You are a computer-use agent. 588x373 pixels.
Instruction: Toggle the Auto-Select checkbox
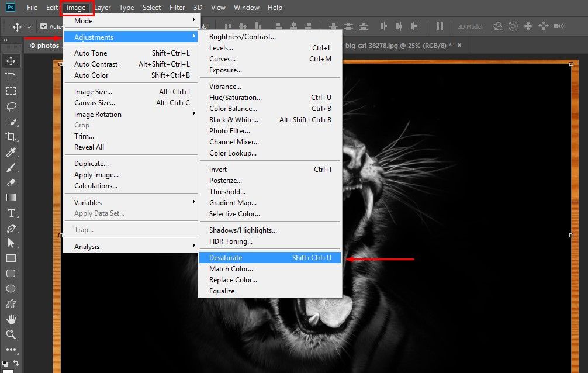click(43, 26)
